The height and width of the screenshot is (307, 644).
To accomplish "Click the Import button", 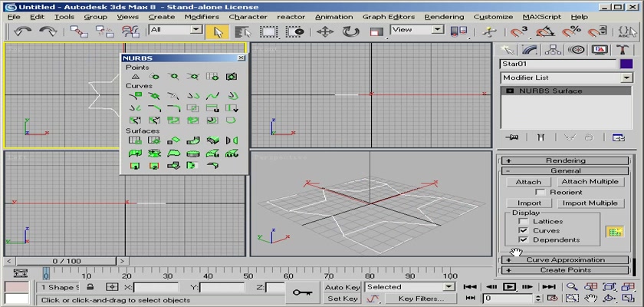I will tap(528, 203).
